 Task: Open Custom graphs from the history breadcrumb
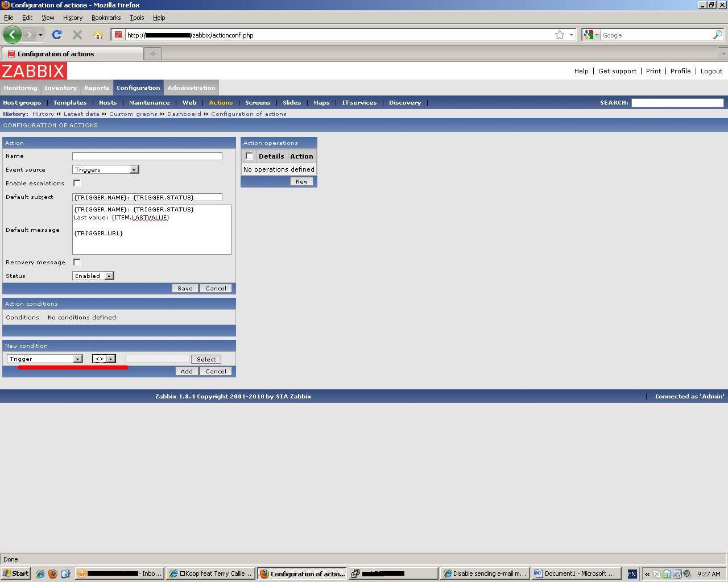click(133, 114)
